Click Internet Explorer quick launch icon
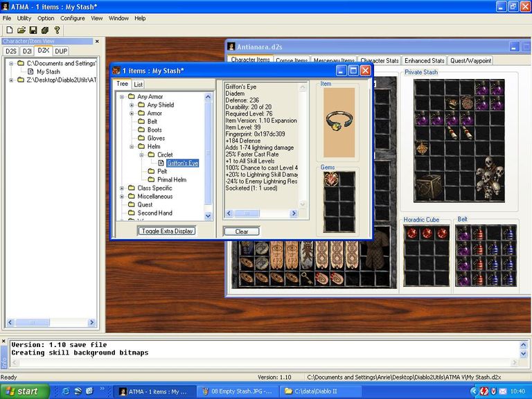Screen dimensions: 532x399 click(x=66, y=391)
